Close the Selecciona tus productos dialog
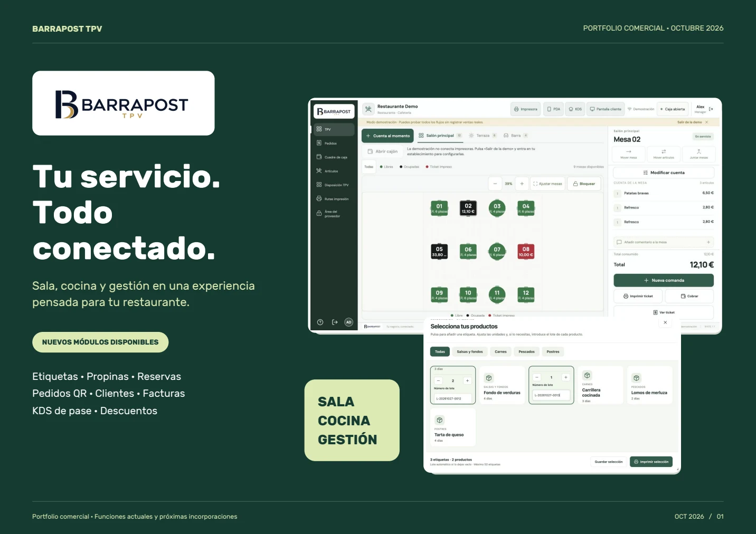This screenshot has width=756, height=534. point(665,322)
